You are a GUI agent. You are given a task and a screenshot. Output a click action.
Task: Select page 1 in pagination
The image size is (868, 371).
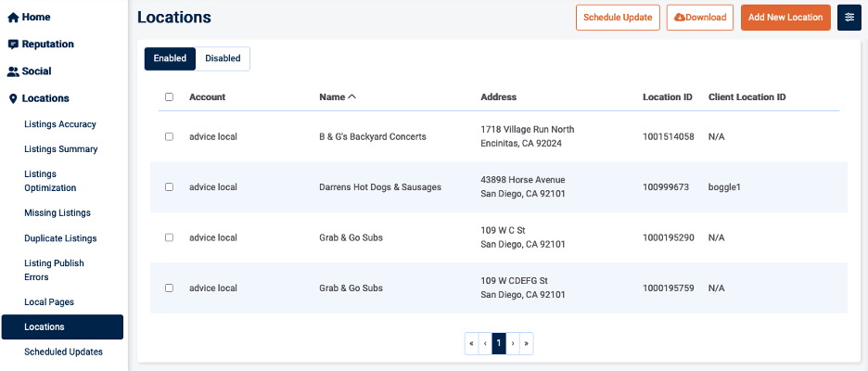pyautogui.click(x=499, y=343)
